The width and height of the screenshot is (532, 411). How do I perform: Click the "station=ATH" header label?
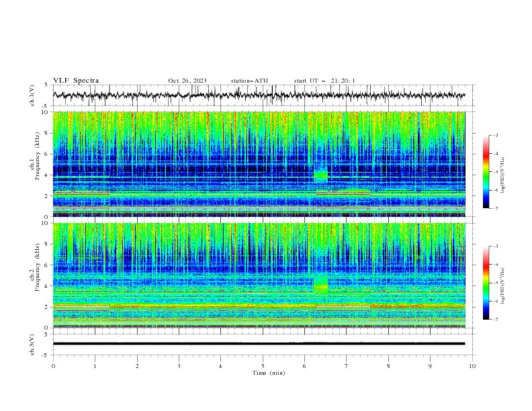(x=249, y=81)
